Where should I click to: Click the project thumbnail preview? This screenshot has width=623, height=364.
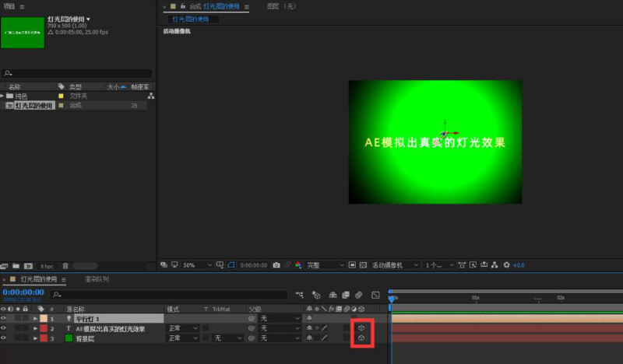(23, 33)
